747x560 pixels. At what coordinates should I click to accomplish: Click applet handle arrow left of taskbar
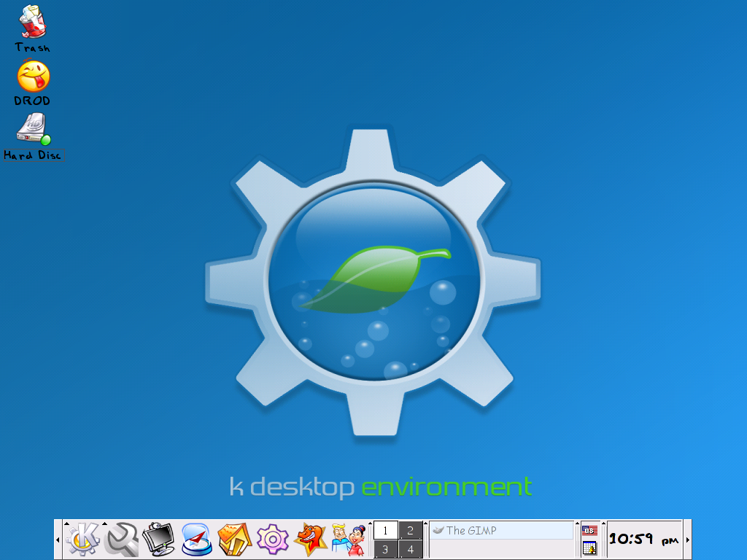(426, 524)
